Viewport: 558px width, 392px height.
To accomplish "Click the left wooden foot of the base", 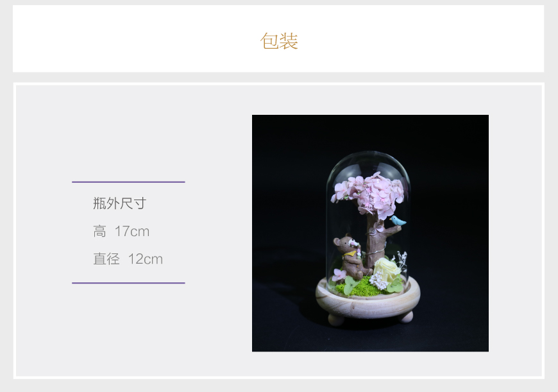I will pos(336,320).
